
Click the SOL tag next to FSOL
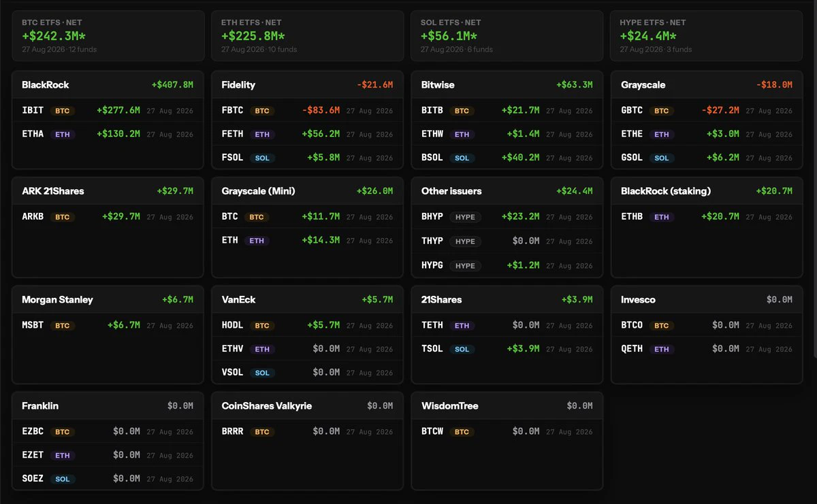pyautogui.click(x=262, y=158)
